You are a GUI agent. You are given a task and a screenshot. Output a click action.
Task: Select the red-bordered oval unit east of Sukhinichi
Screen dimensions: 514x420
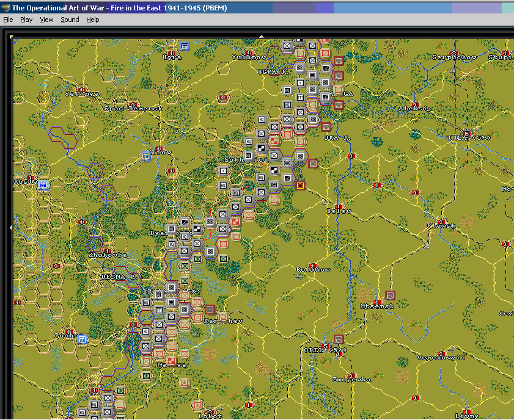(313, 163)
